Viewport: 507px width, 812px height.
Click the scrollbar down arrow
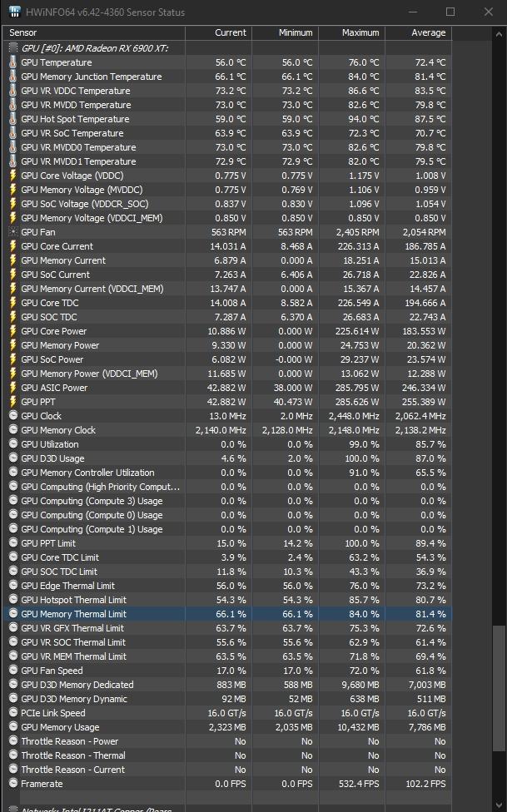[499, 806]
